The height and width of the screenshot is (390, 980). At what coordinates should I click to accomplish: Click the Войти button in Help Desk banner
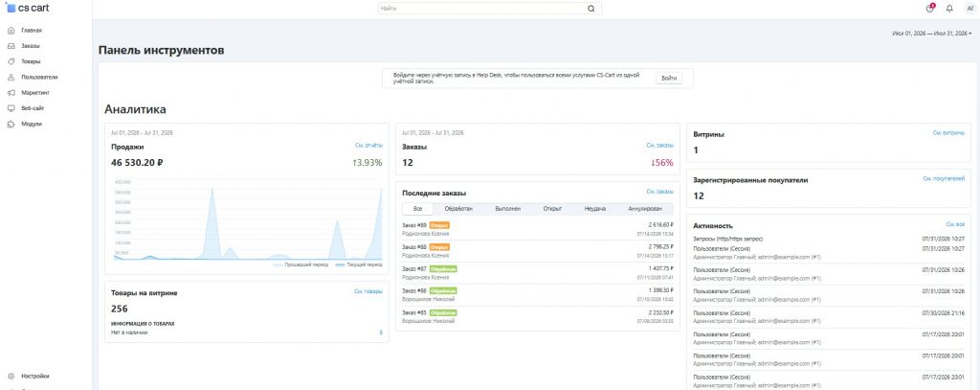pyautogui.click(x=669, y=79)
